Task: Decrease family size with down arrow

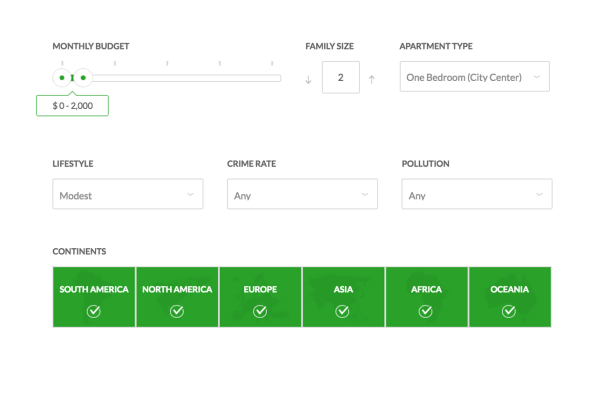Action: pos(308,79)
